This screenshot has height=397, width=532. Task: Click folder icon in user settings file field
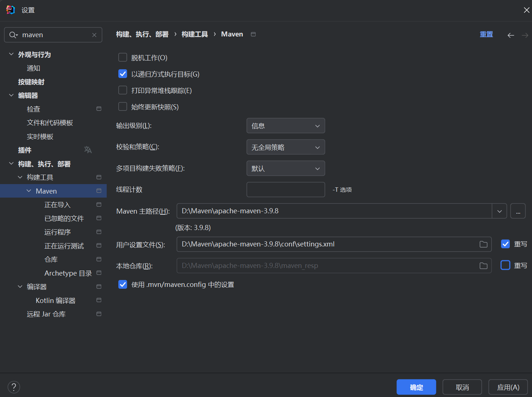483,244
